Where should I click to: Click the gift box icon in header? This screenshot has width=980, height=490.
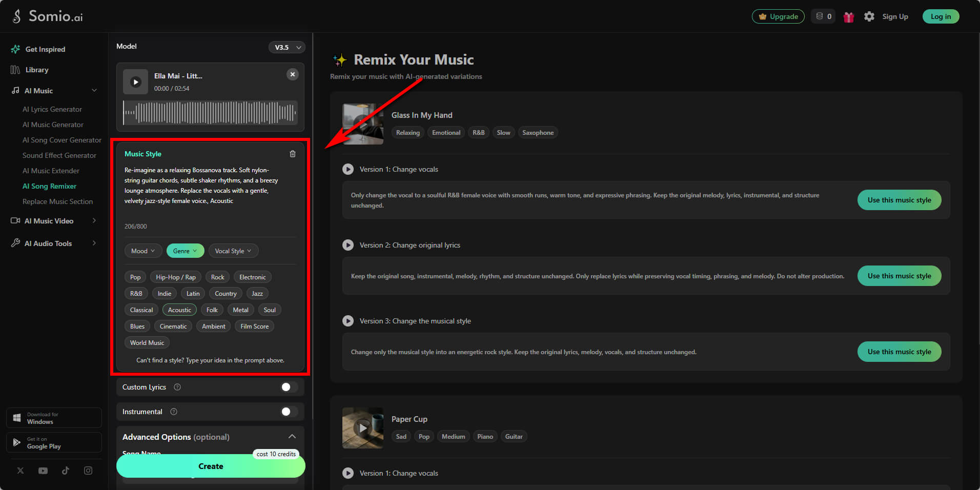click(x=849, y=17)
